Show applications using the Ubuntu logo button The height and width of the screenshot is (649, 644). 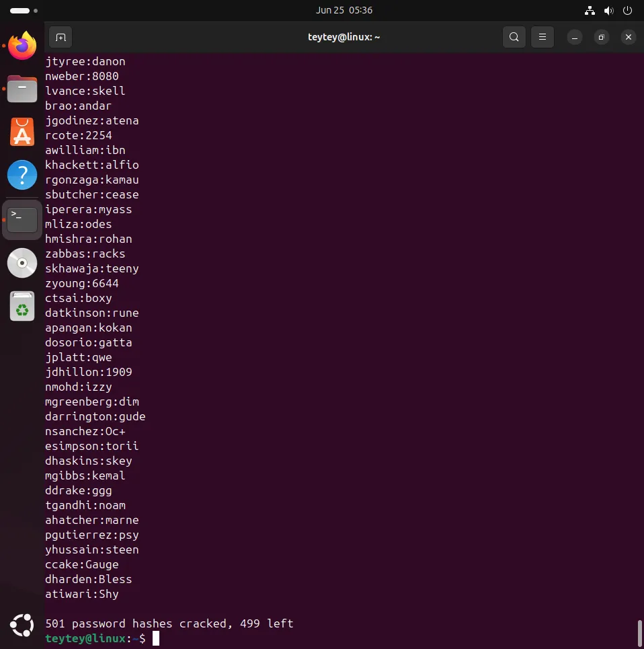point(22,625)
